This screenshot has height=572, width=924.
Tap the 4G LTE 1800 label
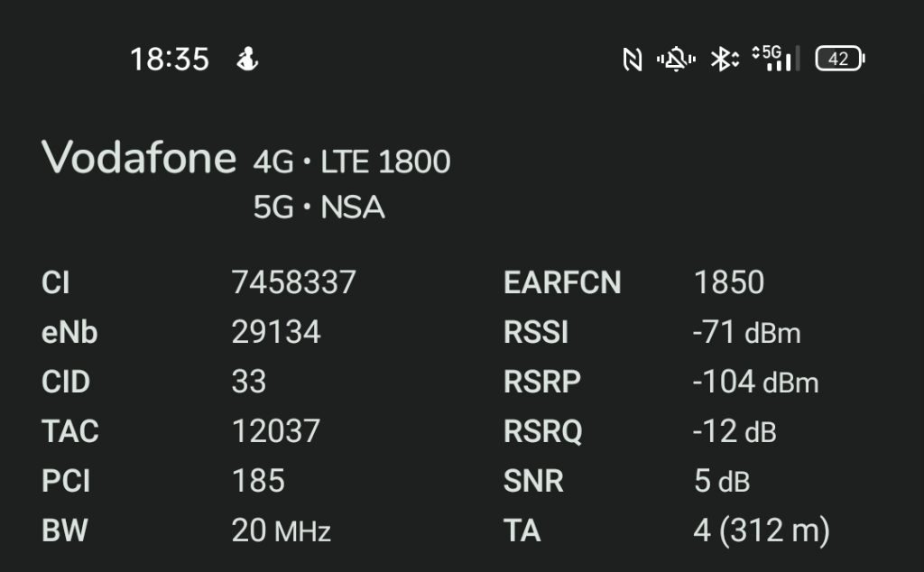pyautogui.click(x=352, y=161)
